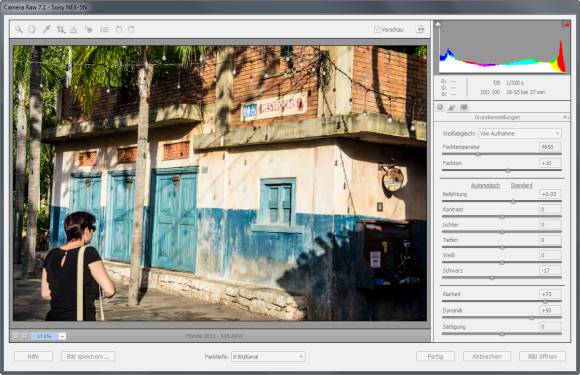
Task: Open the Vorgaben panel tab icon
Action: coord(464,107)
